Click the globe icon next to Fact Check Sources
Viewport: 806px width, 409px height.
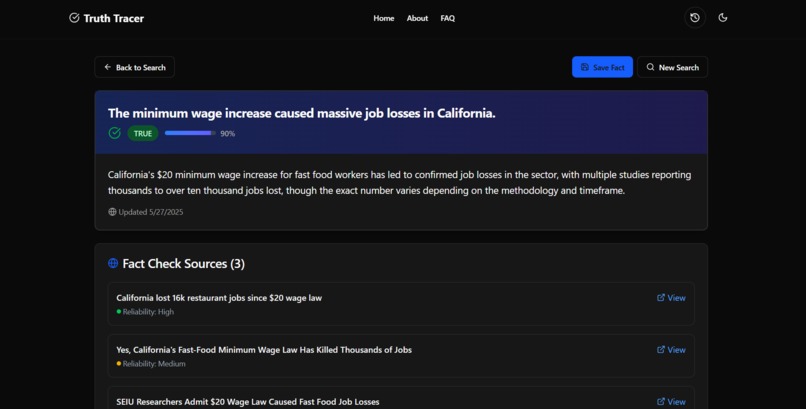[113, 263]
